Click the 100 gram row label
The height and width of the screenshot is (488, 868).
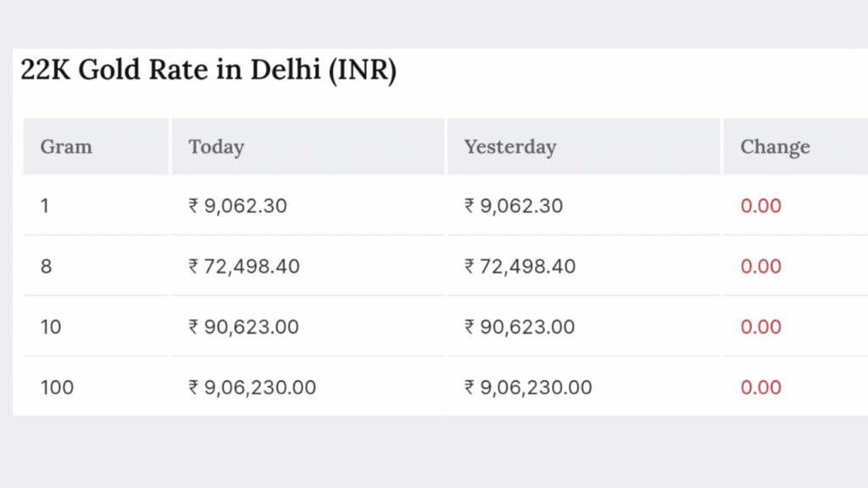(x=57, y=387)
